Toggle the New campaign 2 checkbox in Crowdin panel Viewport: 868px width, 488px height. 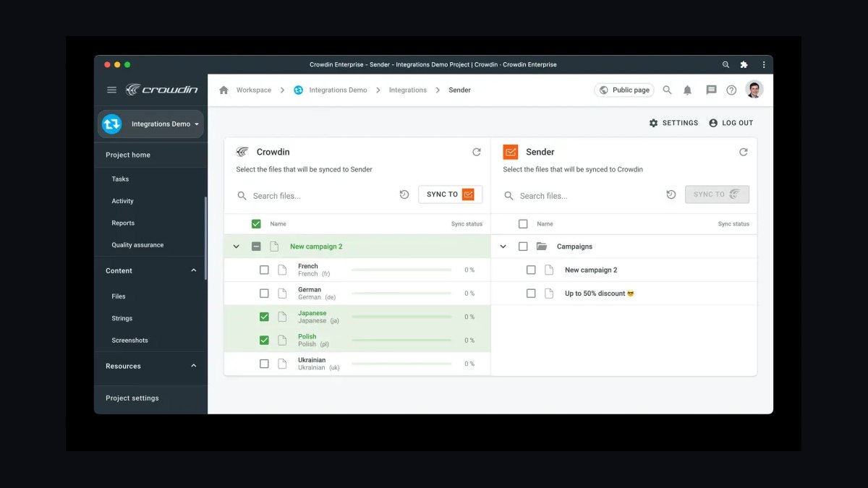click(x=256, y=247)
